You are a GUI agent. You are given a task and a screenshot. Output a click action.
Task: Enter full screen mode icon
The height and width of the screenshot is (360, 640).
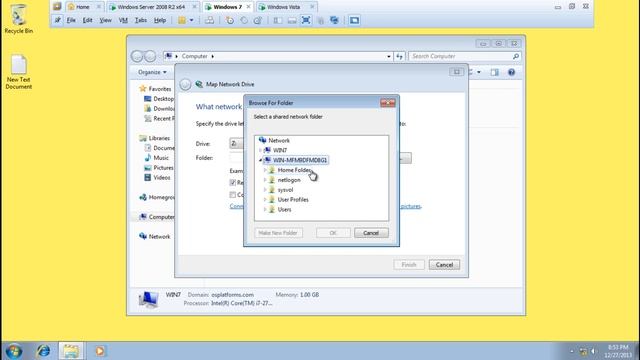pyautogui.click(x=306, y=20)
